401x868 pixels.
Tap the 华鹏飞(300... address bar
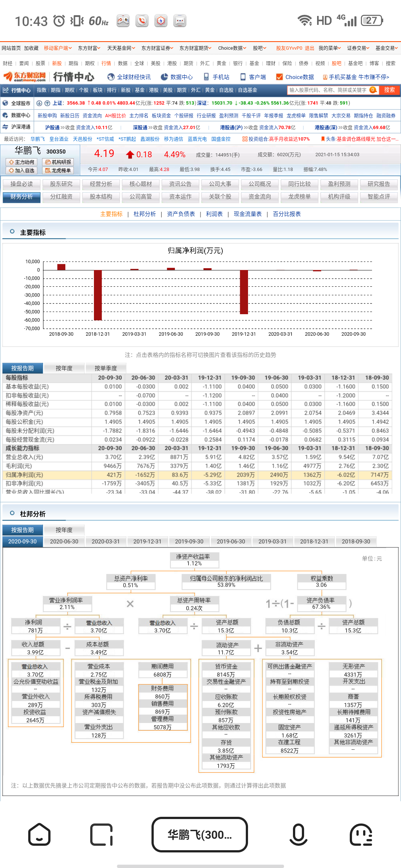click(x=200, y=835)
